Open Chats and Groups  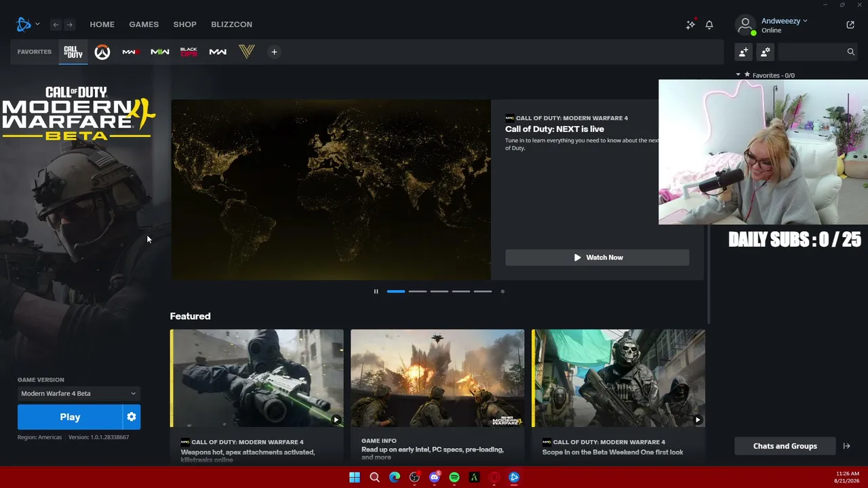pyautogui.click(x=785, y=446)
